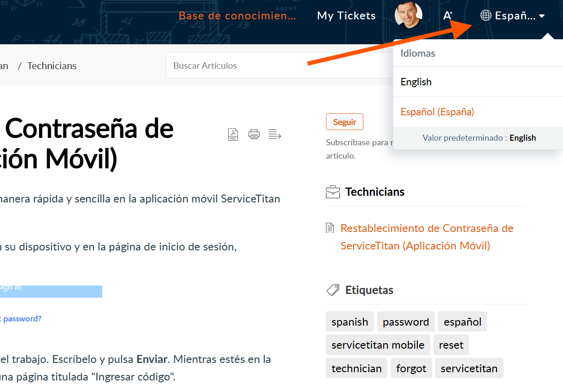Image resolution: width=563 pixels, height=392 pixels.
Task: Select Español (España) from the language menu
Action: pyautogui.click(x=478, y=112)
